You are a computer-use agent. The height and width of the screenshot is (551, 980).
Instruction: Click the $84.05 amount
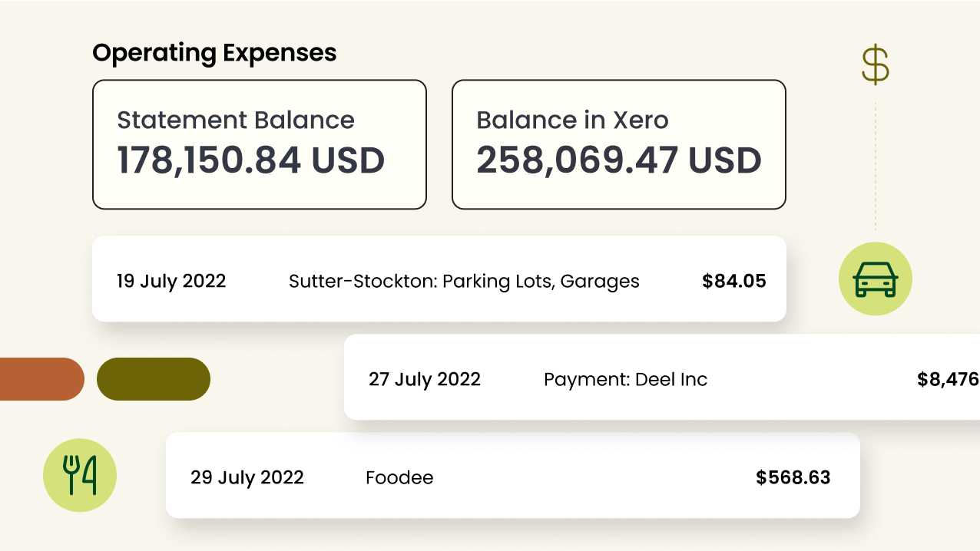pyautogui.click(x=734, y=281)
